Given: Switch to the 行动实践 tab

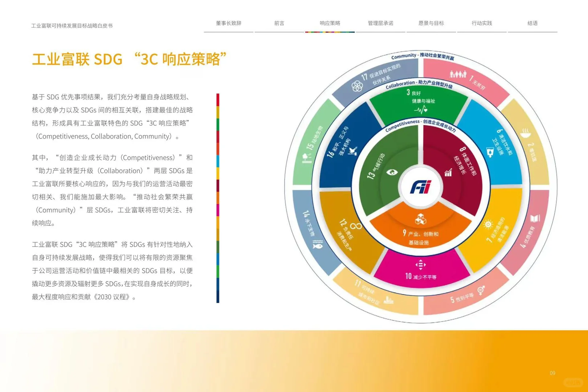Looking at the screenshot, I should (x=482, y=23).
